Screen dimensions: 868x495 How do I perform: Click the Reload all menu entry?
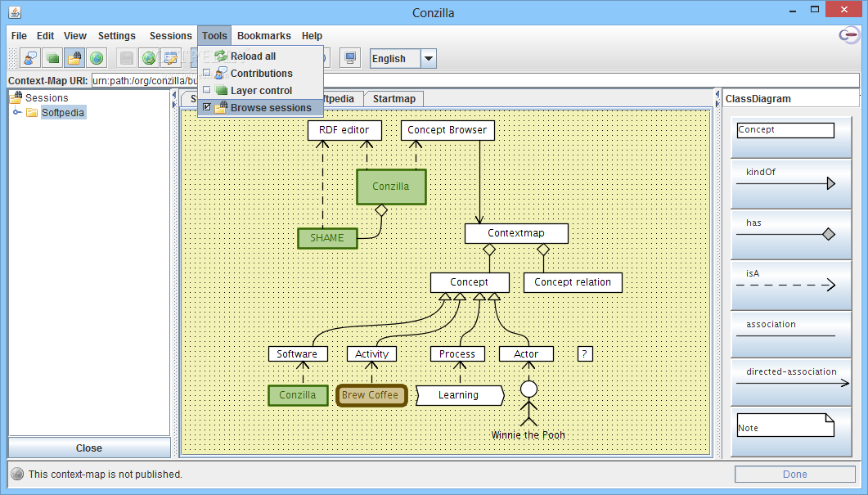pyautogui.click(x=261, y=56)
